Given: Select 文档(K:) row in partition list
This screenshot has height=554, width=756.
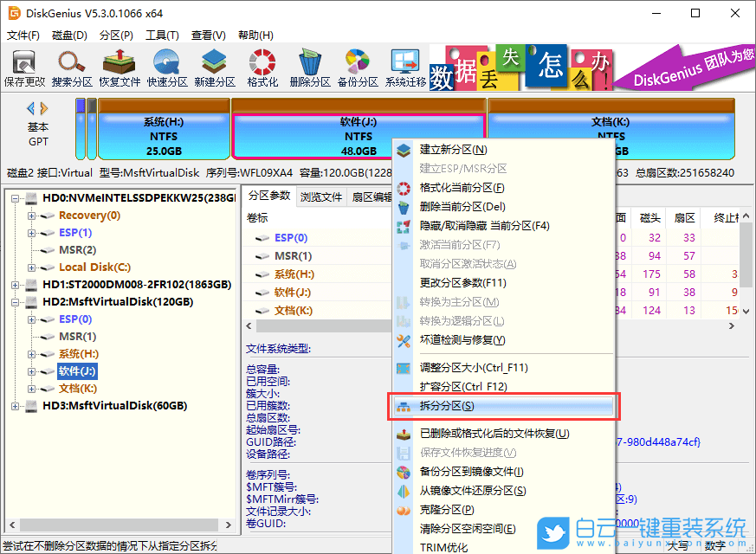Looking at the screenshot, I should 293,311.
